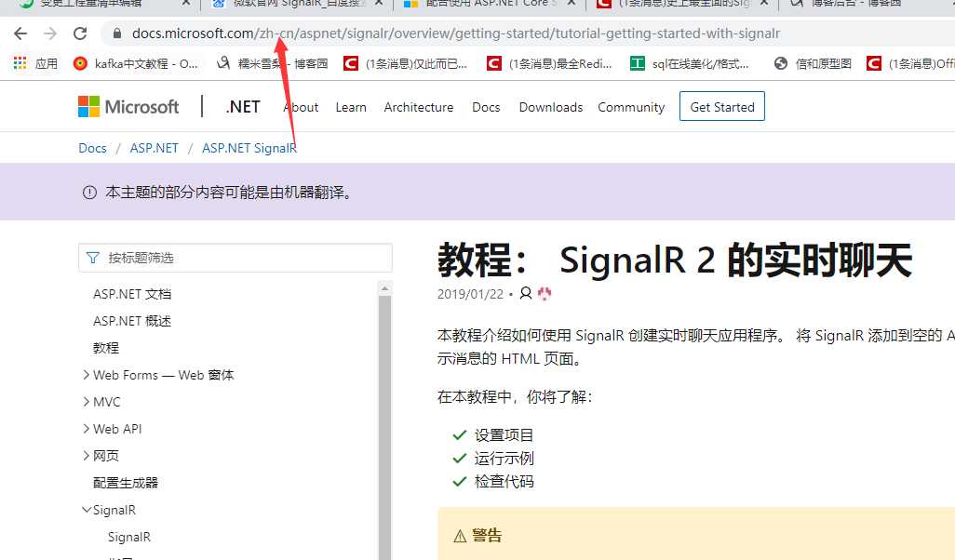Click the contributors person icon
This screenshot has height=560, width=955.
(x=526, y=293)
